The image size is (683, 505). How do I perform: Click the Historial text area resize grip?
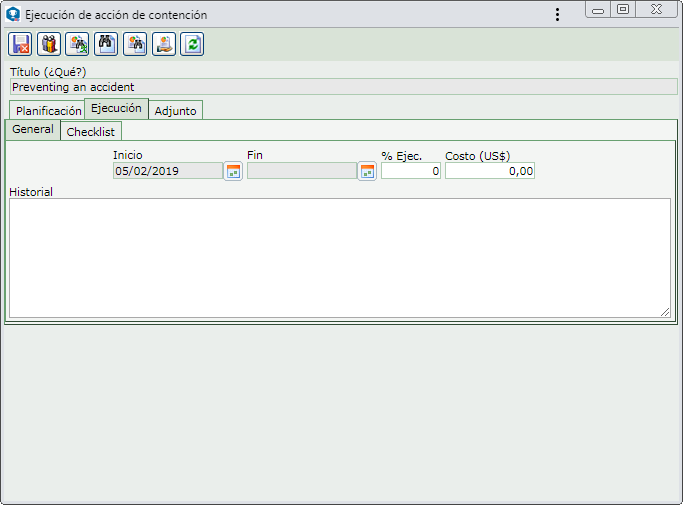(x=665, y=312)
